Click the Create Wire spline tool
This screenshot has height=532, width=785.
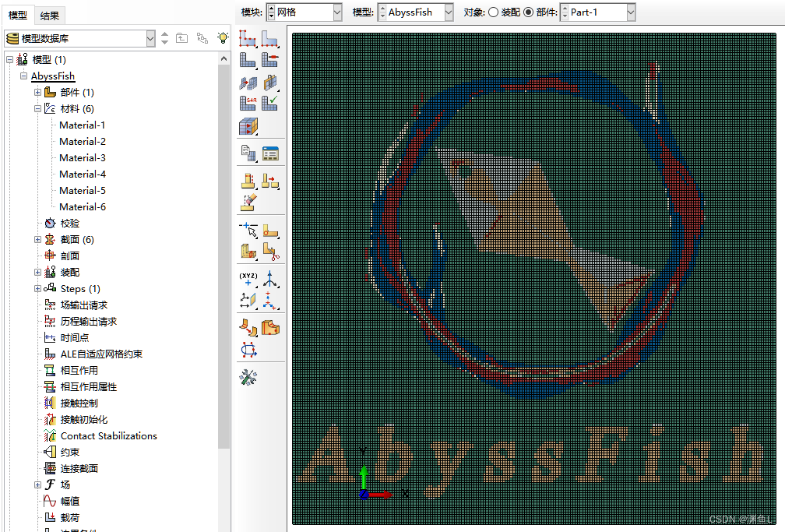click(x=248, y=349)
